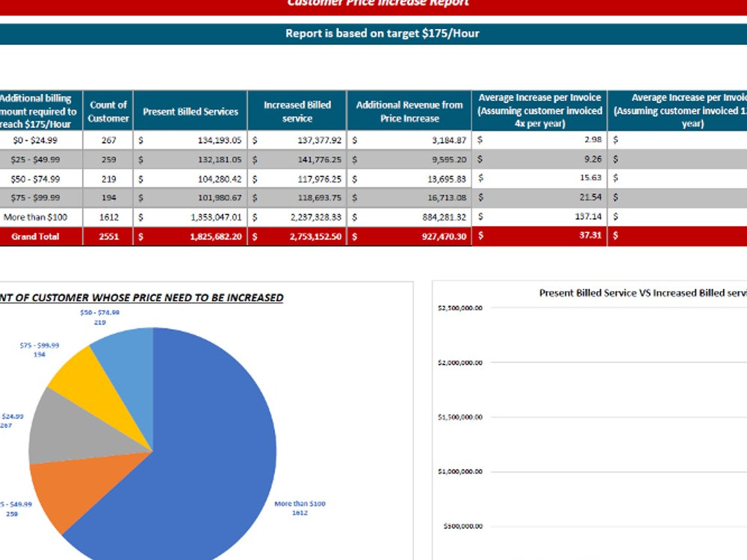
Task: Click the 'Report is based on target $175/Hour' banner
Action: (373, 34)
